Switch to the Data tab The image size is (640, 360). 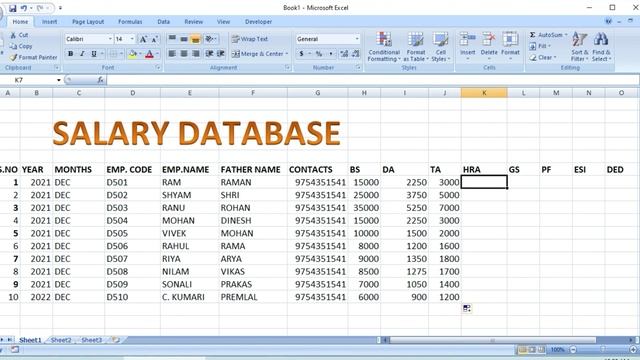coord(163,22)
